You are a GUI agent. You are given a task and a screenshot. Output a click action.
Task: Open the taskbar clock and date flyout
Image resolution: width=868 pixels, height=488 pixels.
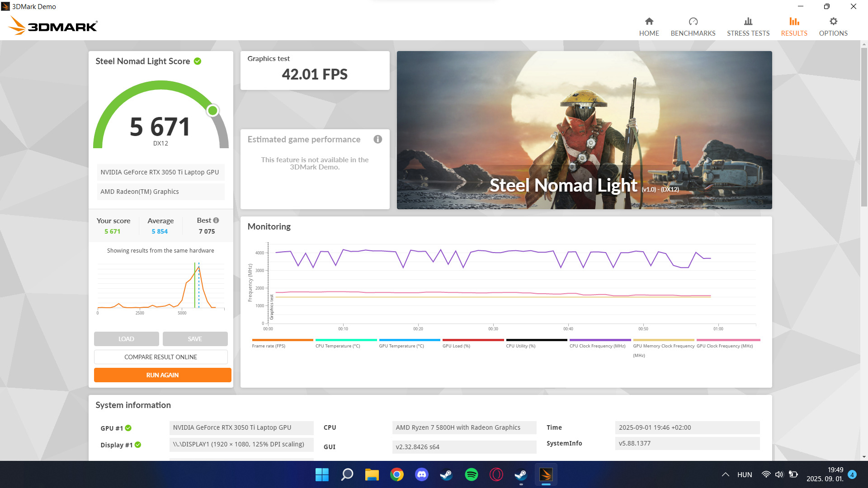pyautogui.click(x=825, y=474)
